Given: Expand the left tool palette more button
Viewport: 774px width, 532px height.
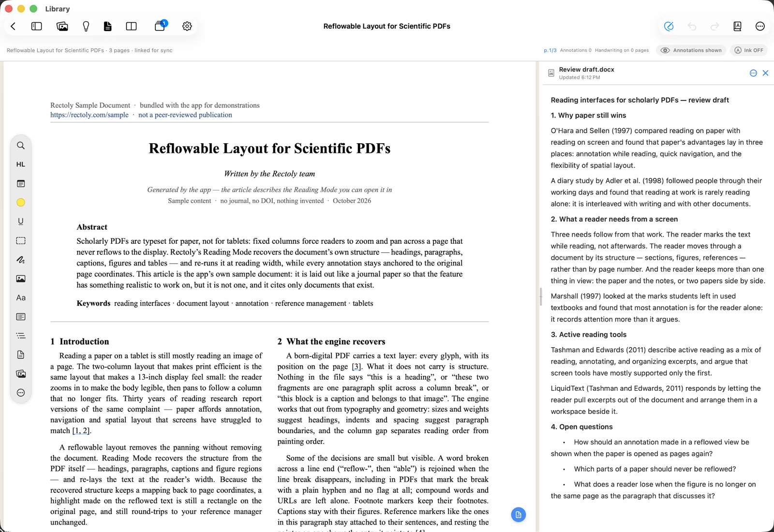Looking at the screenshot, I should coord(21,393).
